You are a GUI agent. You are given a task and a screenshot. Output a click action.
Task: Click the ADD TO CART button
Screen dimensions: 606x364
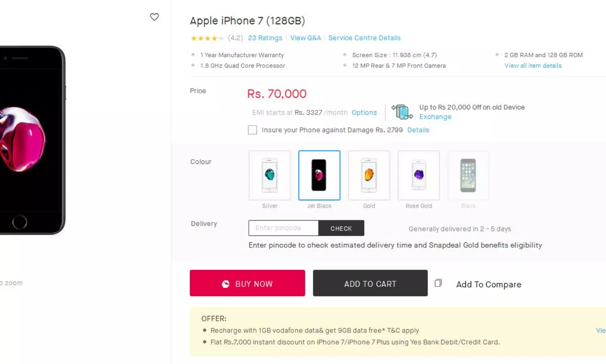click(370, 283)
